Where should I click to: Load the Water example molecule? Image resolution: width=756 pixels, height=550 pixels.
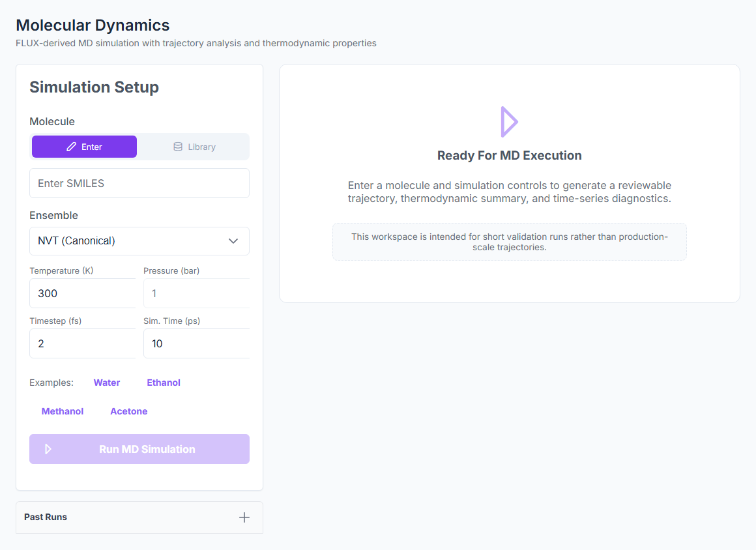point(106,383)
